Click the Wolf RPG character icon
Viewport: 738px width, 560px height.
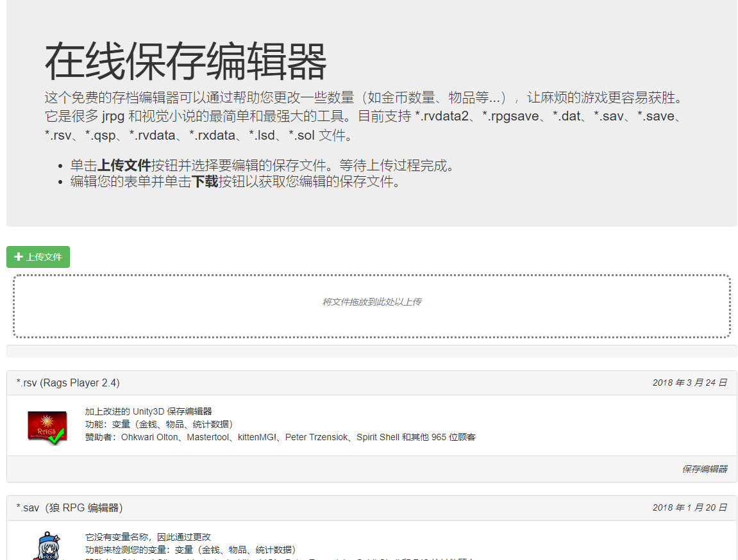click(x=47, y=546)
